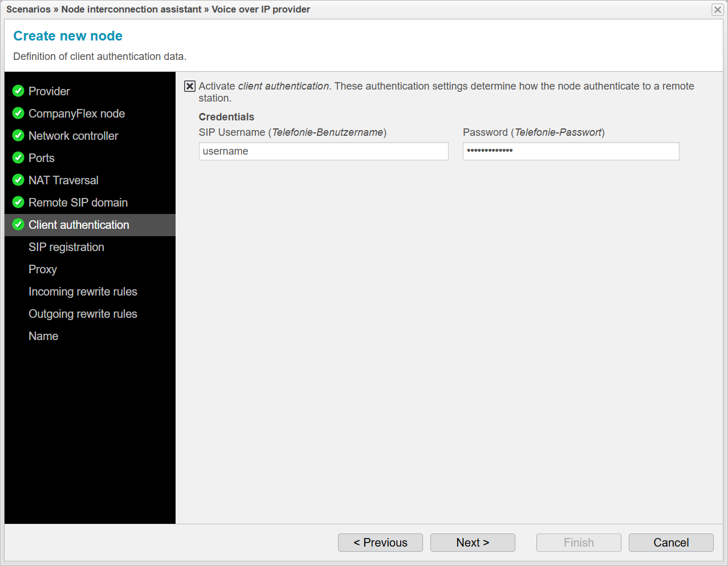Go back with the Previous button
The height and width of the screenshot is (566, 728).
[380, 543]
